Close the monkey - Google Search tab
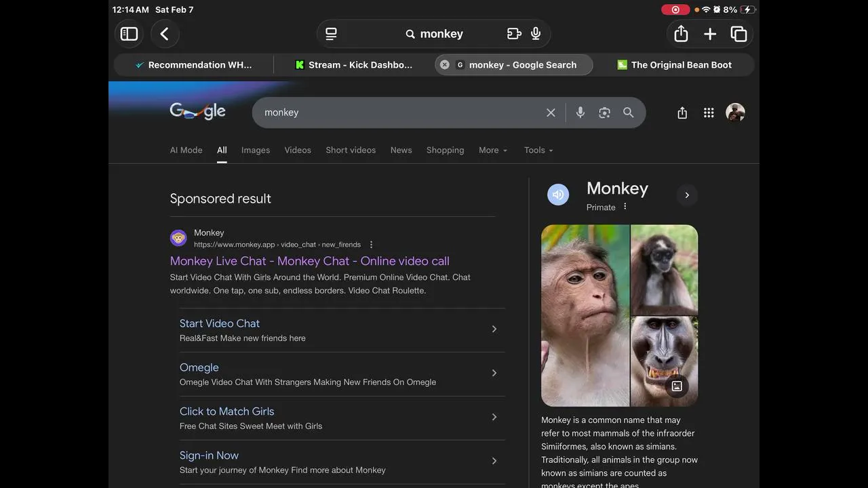The height and width of the screenshot is (488, 868). [x=445, y=65]
